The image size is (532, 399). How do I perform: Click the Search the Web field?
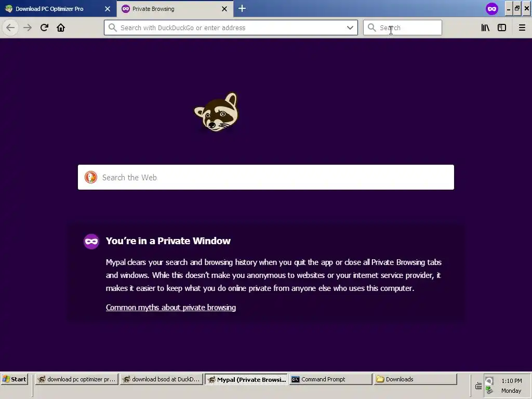265,177
